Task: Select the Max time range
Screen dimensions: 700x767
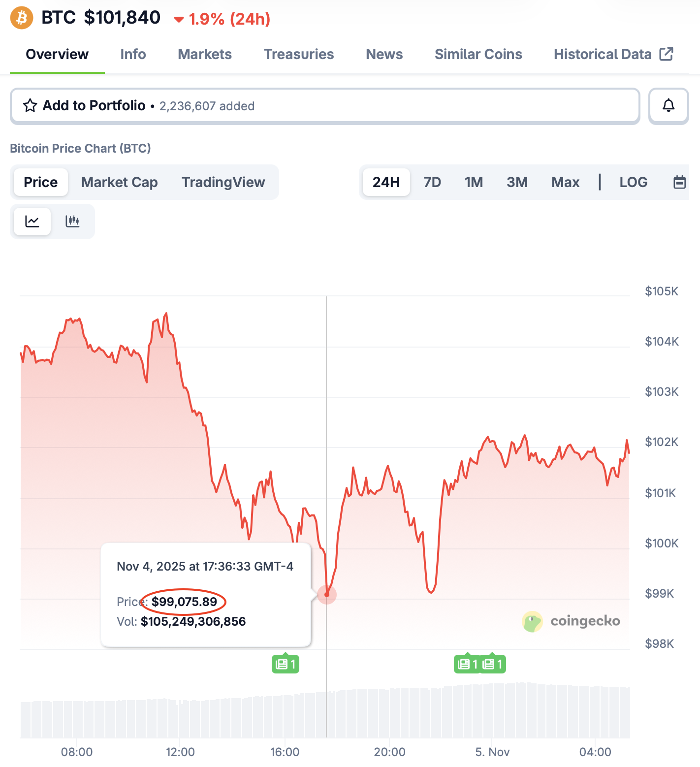Action: coord(565,182)
